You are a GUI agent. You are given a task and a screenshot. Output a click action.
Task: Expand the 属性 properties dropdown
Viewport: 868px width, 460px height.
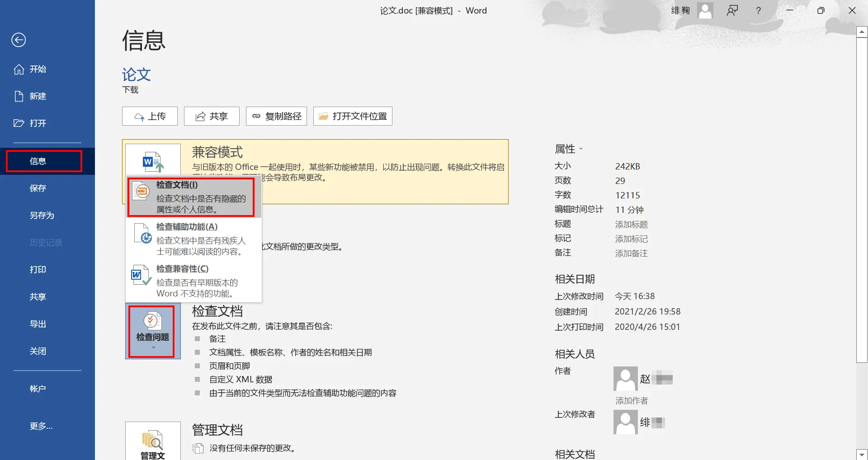click(569, 149)
